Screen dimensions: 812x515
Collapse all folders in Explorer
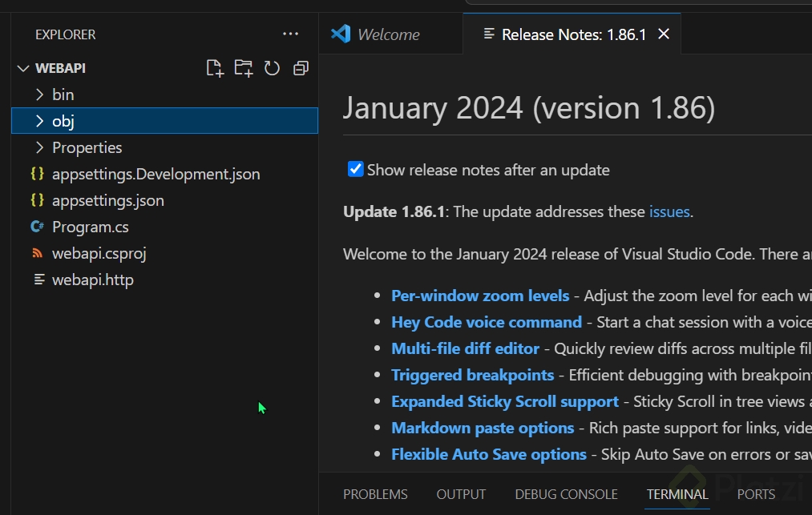point(301,68)
